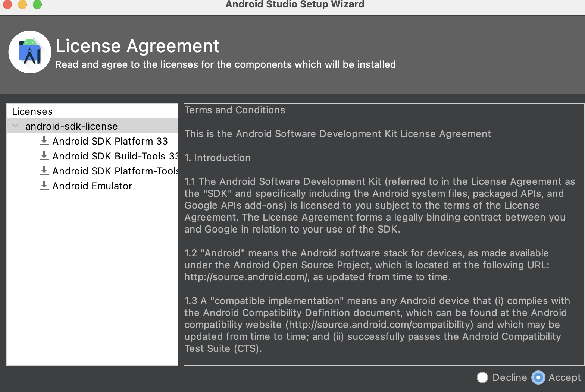
Task: Click the Android Studio logo icon
Action: point(30,52)
